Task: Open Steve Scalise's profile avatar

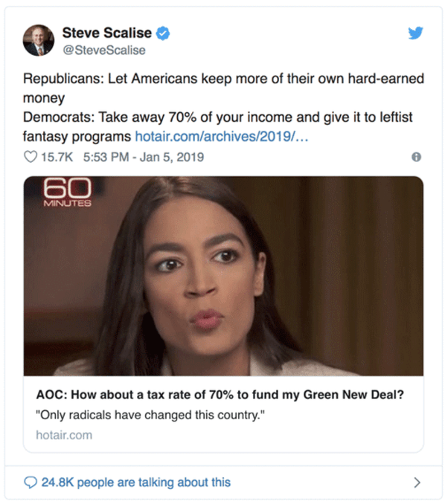Action: (38, 40)
